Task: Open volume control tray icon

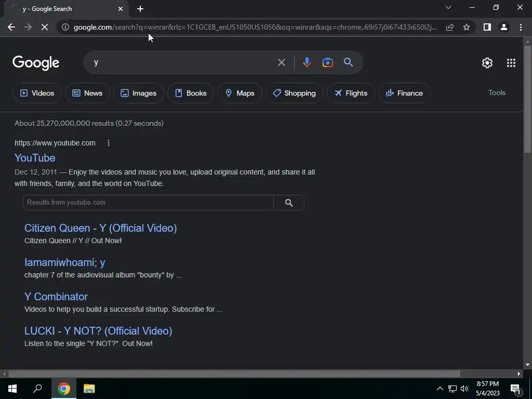Action: pos(464,389)
